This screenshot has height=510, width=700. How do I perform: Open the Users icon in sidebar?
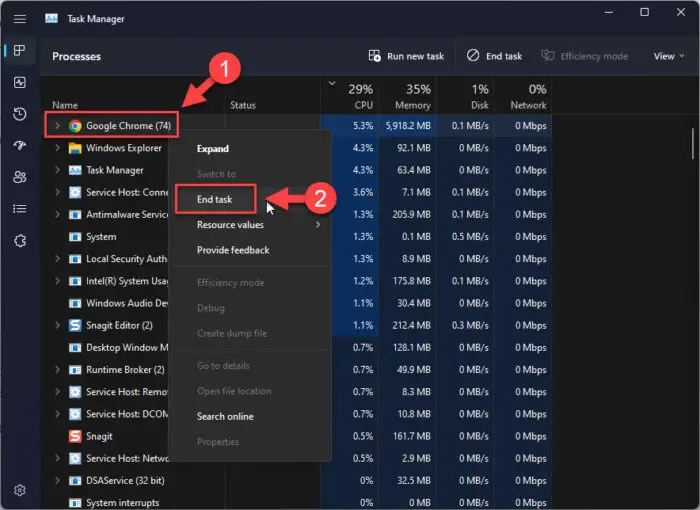[20, 177]
